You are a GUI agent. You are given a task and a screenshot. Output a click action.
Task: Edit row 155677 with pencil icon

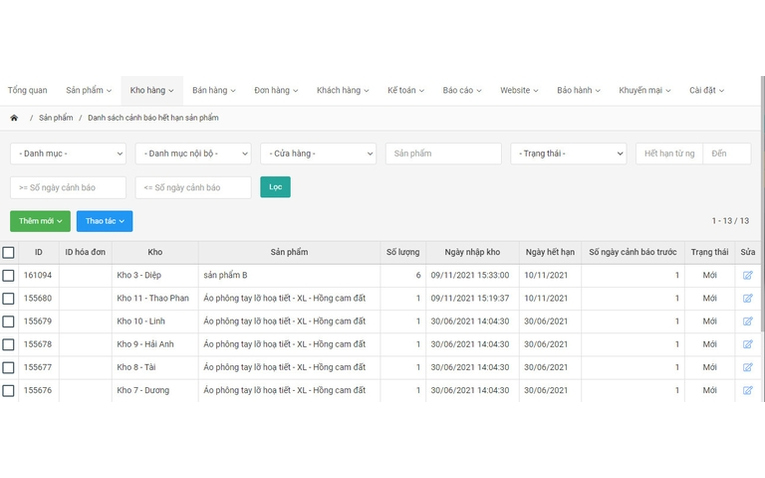747,367
